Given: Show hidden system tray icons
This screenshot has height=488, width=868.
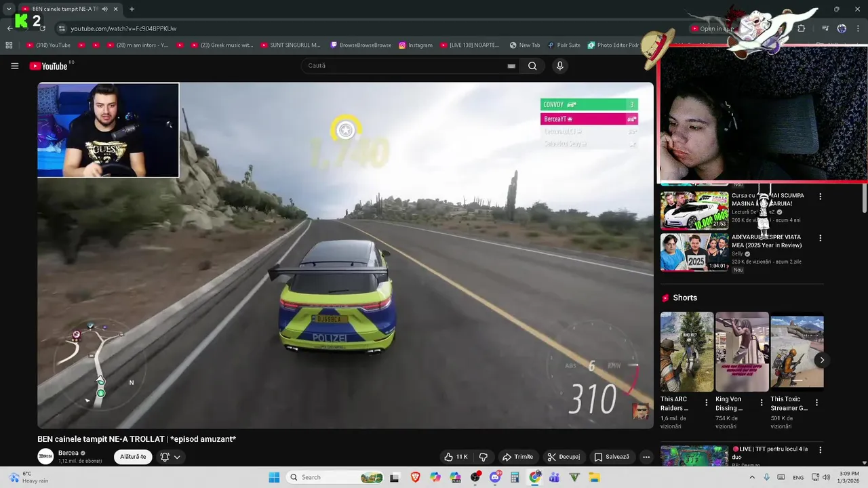Looking at the screenshot, I should pos(751,477).
